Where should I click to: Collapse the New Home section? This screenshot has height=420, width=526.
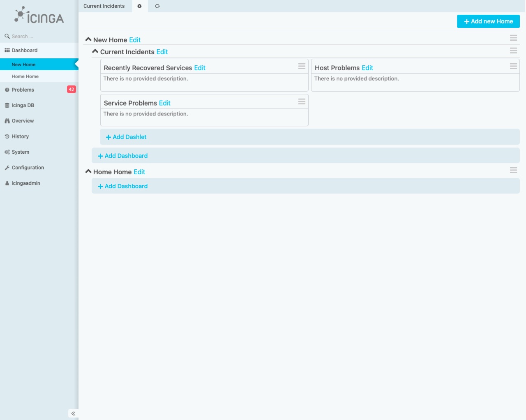(88, 39)
